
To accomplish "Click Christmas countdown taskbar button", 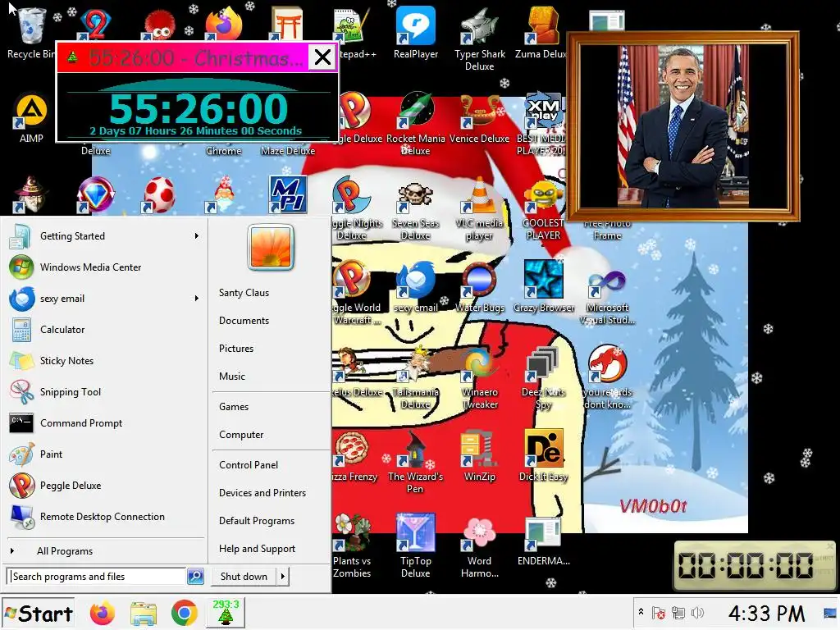I will tap(226, 612).
